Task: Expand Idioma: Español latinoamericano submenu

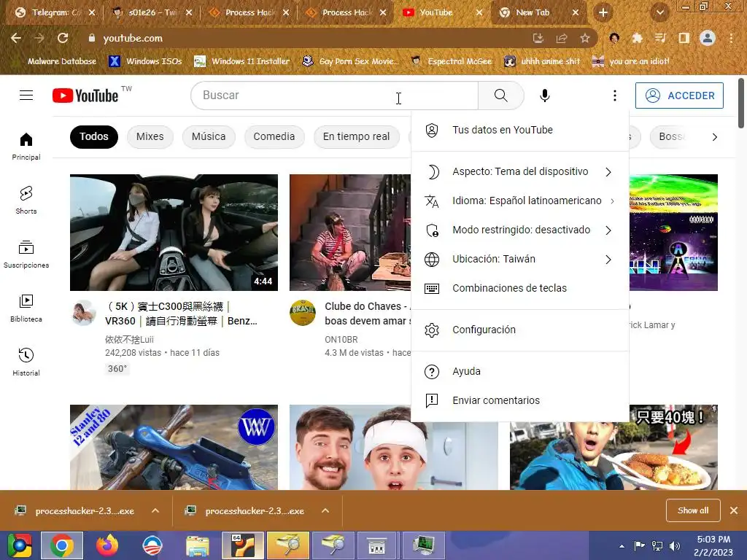Action: 519,201
